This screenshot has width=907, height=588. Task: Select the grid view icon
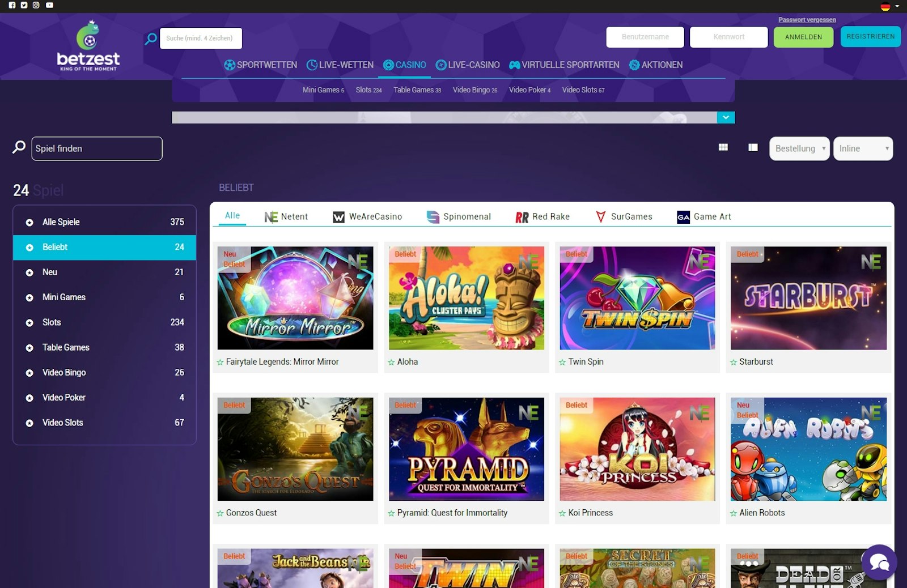723,147
